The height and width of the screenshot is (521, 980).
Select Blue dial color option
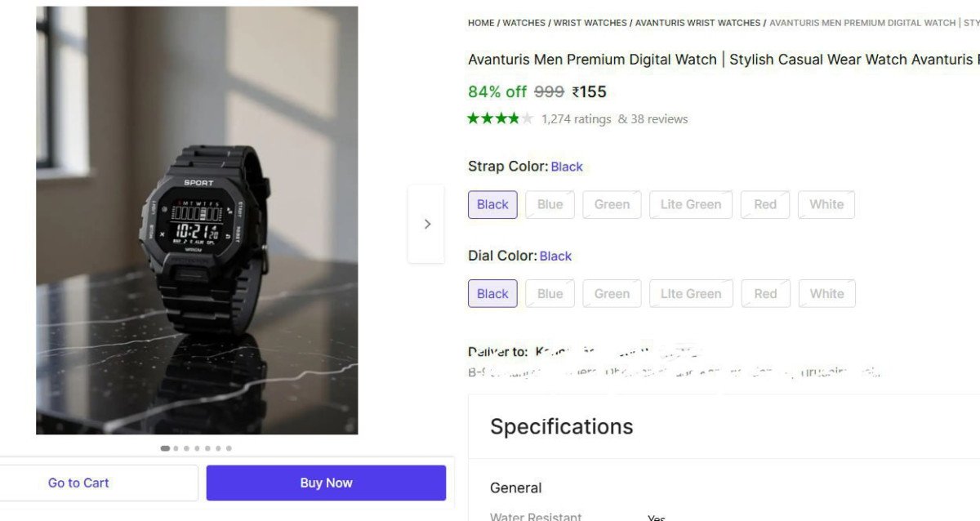550,294
